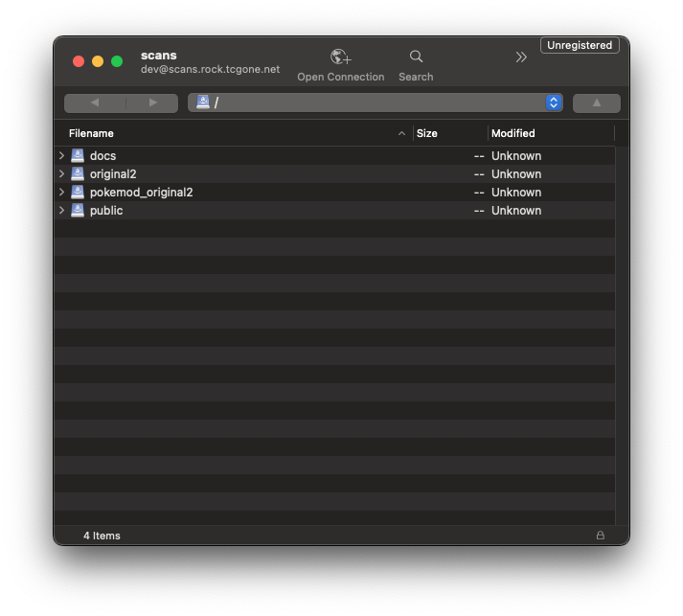Click the lock icon in status bar

[601, 536]
